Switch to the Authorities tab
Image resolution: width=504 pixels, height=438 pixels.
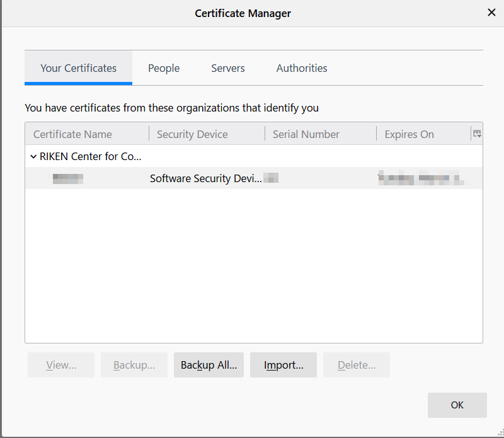pos(301,68)
